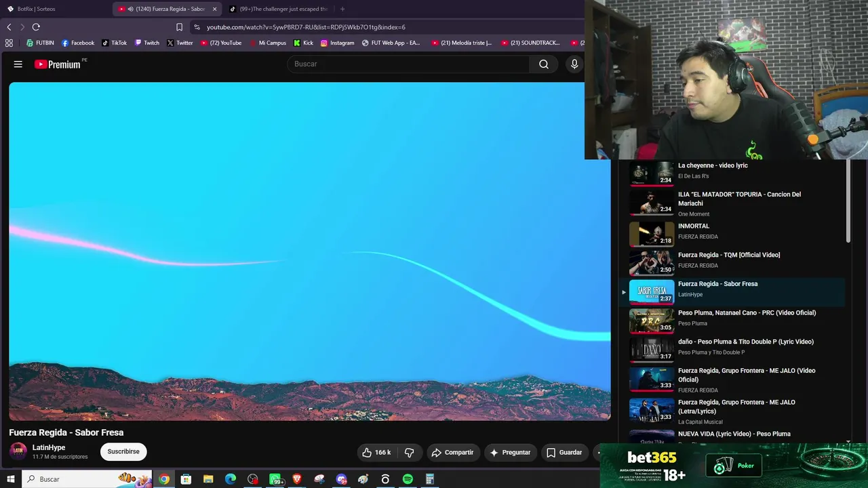This screenshot has height=488, width=868.
Task: Select the browser address bar URL
Action: tap(306, 27)
